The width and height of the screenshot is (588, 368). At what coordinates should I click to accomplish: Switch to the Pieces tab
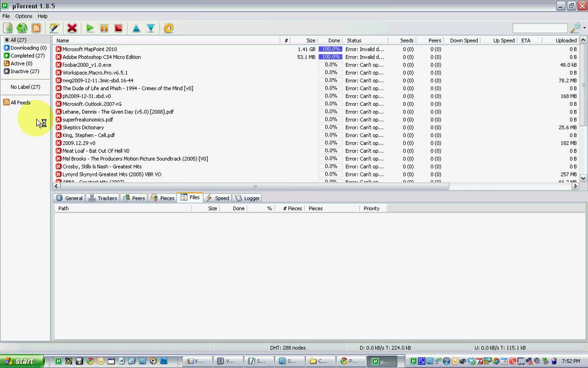[x=162, y=198]
